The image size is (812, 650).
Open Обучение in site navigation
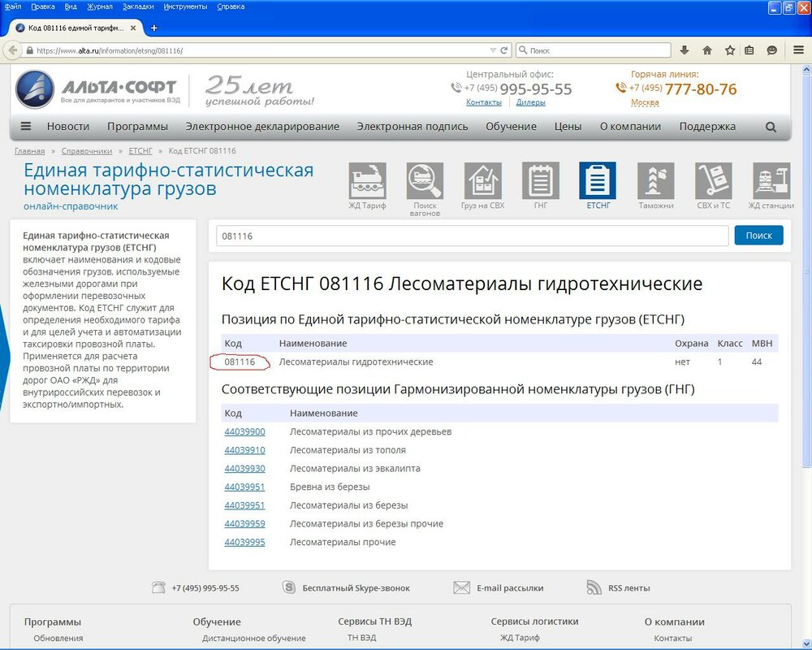click(x=511, y=127)
